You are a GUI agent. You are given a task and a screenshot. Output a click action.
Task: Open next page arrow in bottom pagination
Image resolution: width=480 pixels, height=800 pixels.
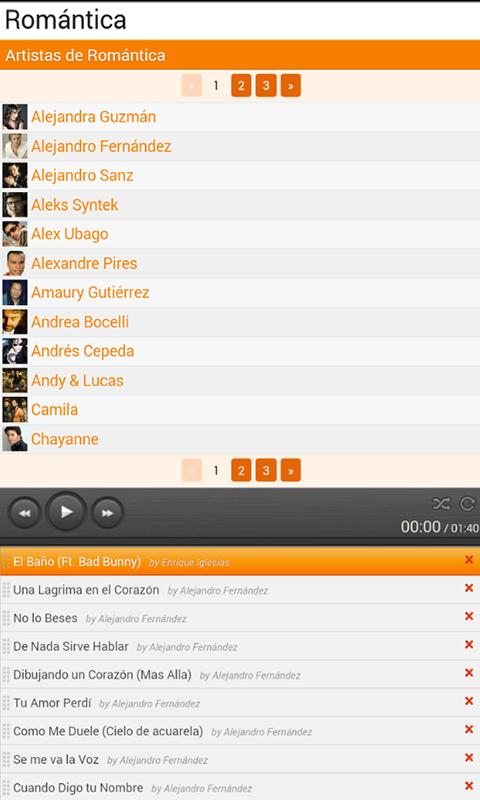tap(291, 470)
